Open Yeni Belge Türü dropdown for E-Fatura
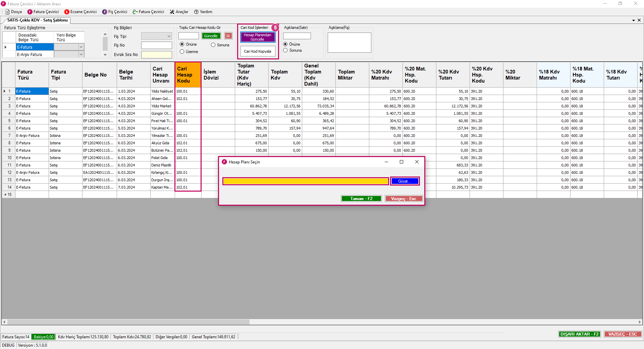 point(81,47)
